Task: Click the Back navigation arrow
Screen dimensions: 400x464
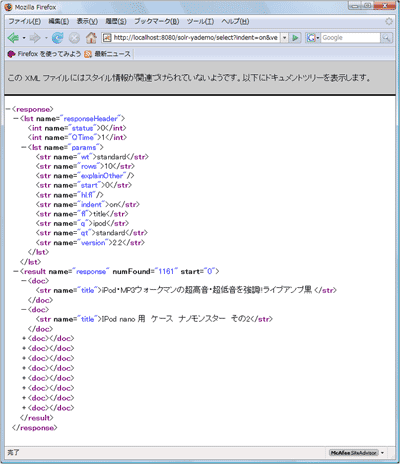Action: click(13, 38)
